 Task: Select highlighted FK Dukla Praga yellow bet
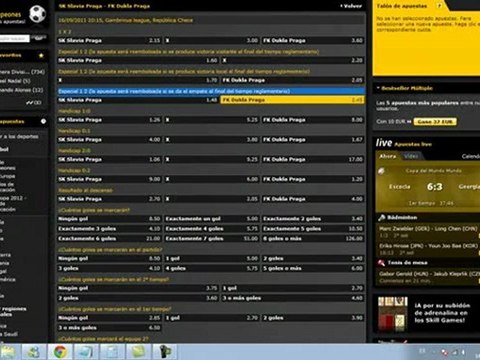[x=292, y=100]
